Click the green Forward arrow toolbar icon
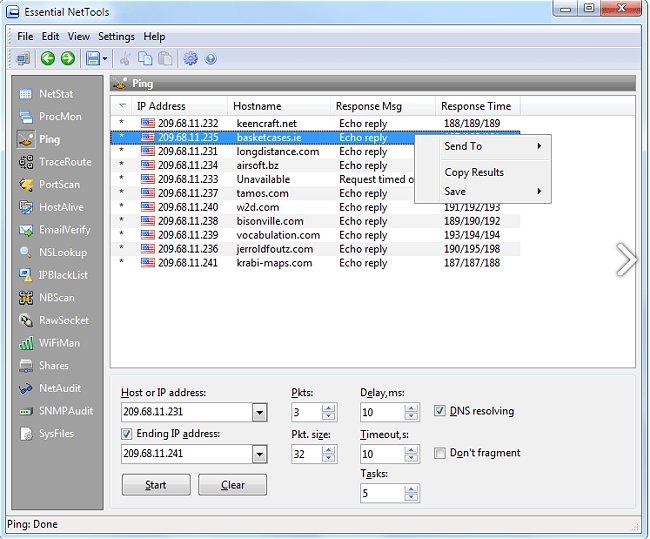 [68, 58]
